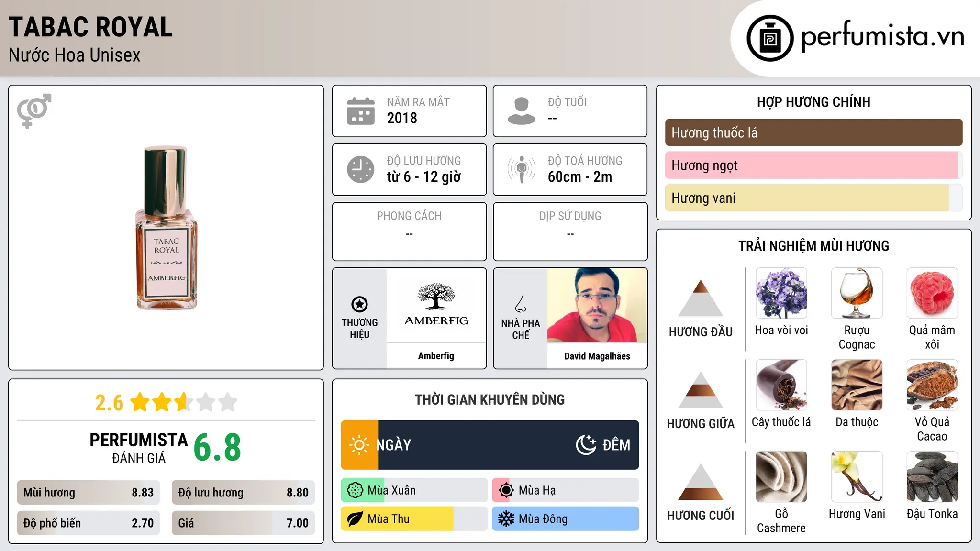Click the perfumista.vn perfume bottle logo icon

pos(770,38)
